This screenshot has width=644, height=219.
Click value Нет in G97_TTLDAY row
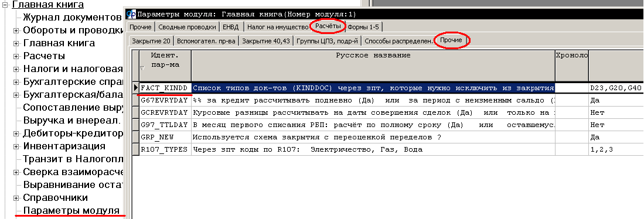(616, 125)
